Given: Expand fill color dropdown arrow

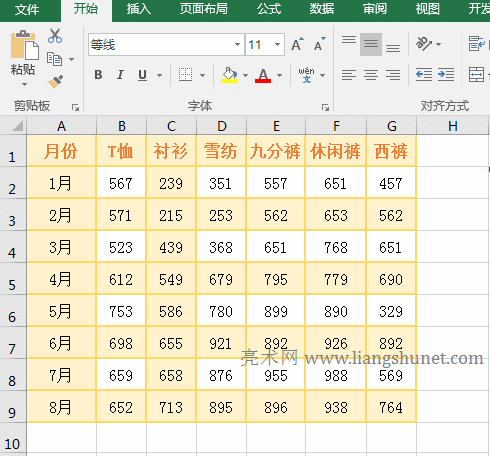Looking at the screenshot, I should [x=245, y=75].
